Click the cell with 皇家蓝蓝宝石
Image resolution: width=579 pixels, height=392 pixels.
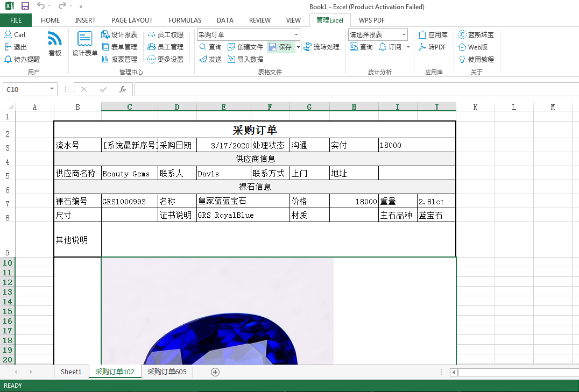(x=243, y=201)
